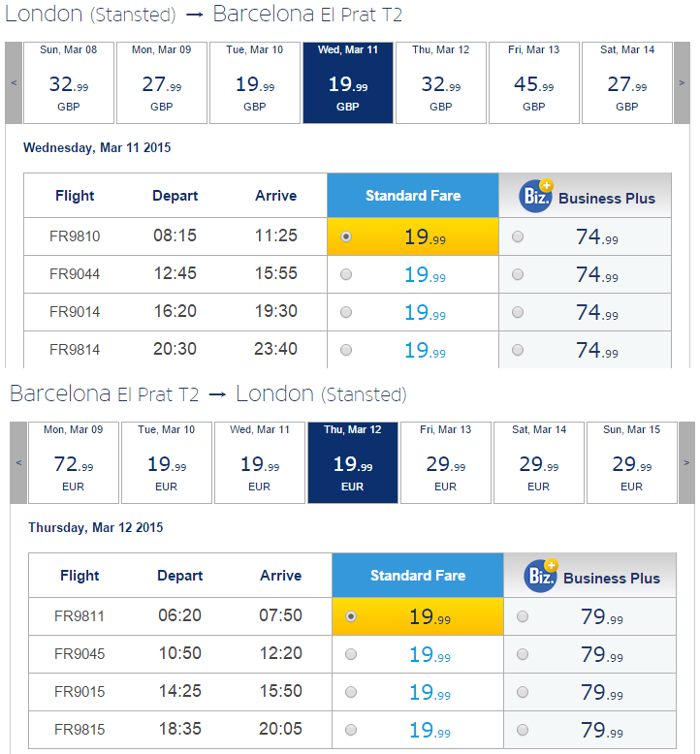This screenshot has height=754, width=700.
Task: Pick standard fare radio for FR9814
Action: (x=346, y=350)
